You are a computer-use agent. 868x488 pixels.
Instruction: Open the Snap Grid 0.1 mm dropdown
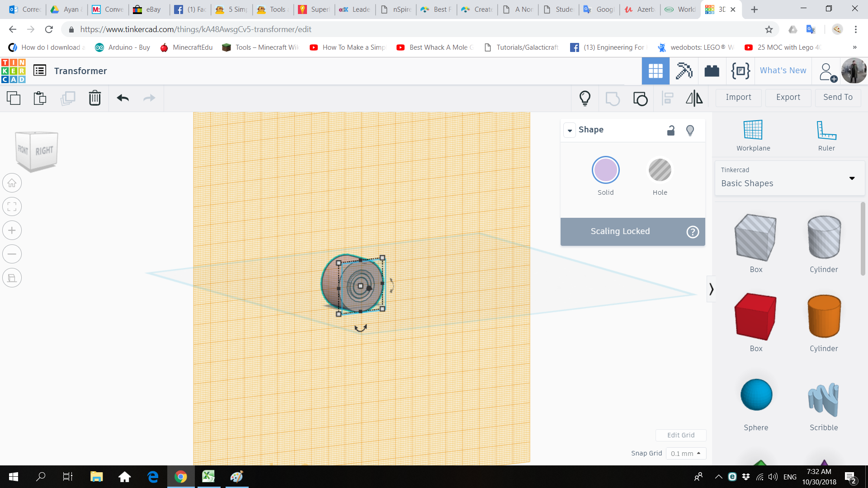[685, 453]
